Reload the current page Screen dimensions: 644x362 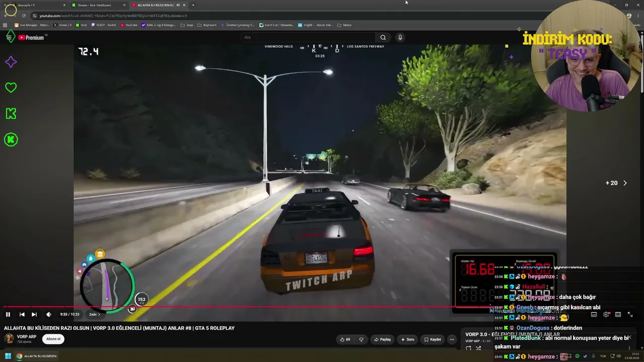tap(24, 16)
